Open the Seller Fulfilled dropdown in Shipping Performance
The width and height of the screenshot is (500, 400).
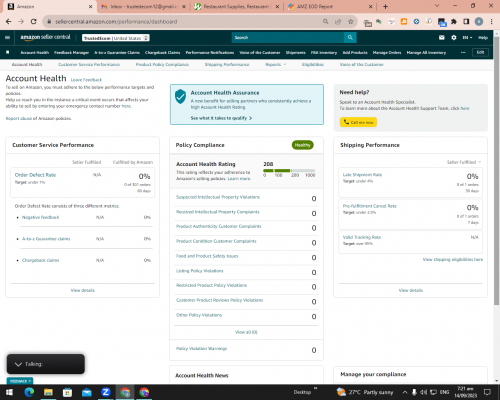(x=464, y=162)
